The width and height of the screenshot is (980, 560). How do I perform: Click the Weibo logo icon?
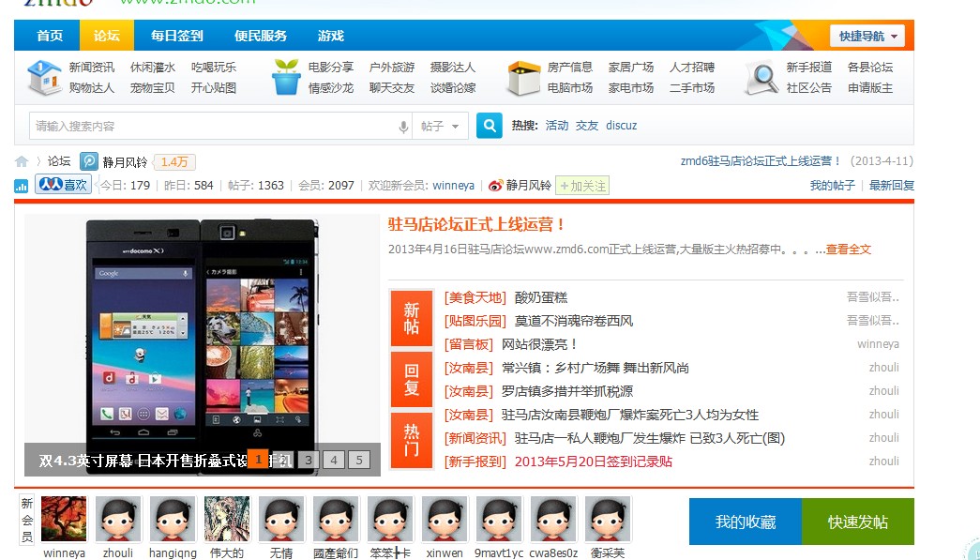(x=495, y=186)
